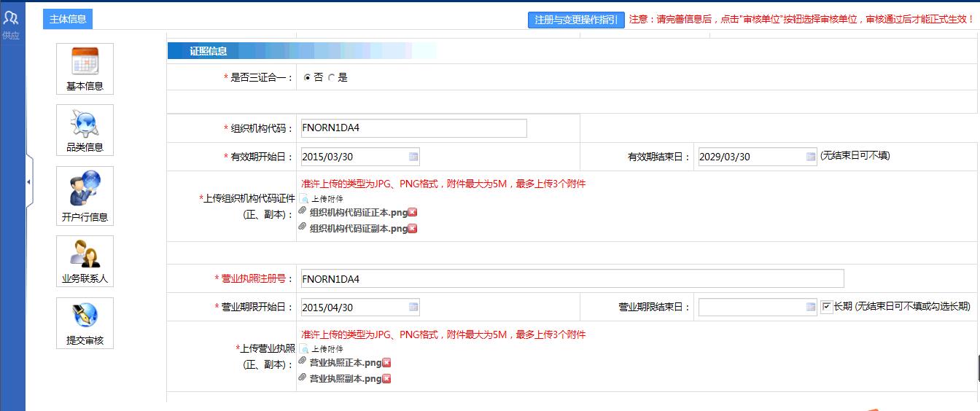Delete 组织机构代码证副本.png attachment
This screenshot has height=411, width=980.
[413, 228]
